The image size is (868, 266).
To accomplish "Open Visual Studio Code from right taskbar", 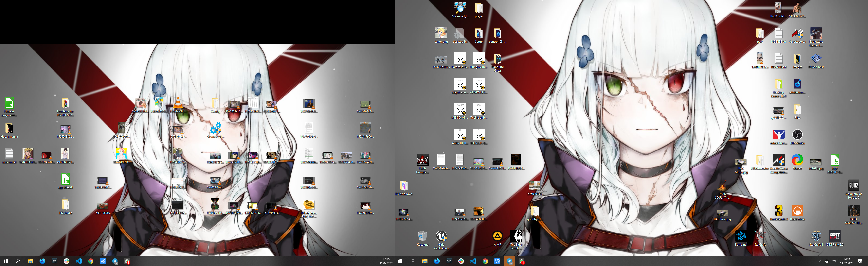I will tap(473, 261).
